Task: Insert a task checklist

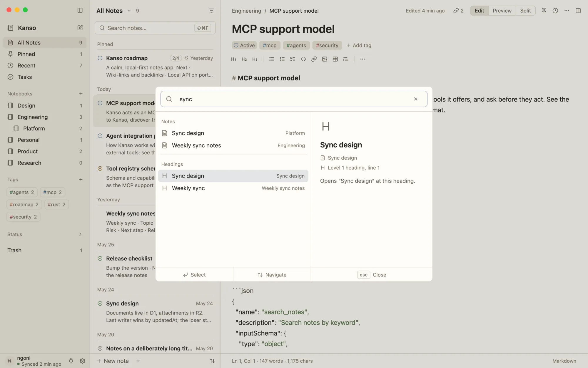Action: [293, 59]
